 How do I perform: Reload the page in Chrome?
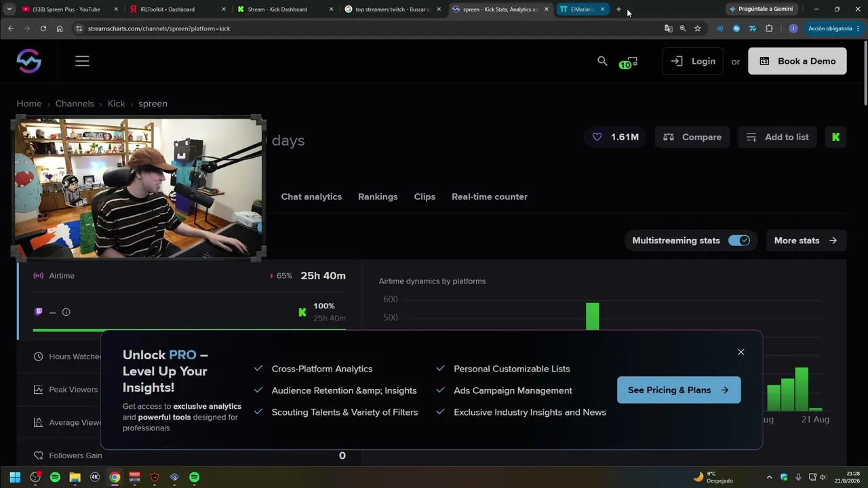[x=43, y=28]
